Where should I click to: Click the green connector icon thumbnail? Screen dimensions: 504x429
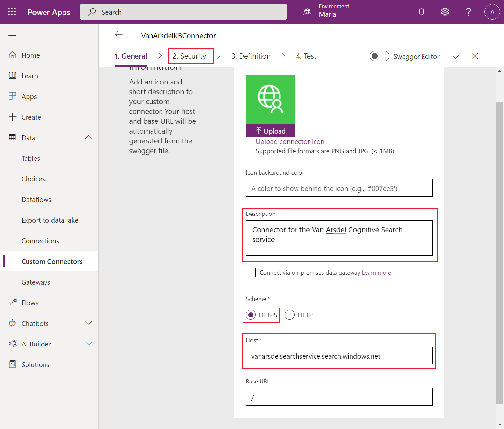click(270, 100)
